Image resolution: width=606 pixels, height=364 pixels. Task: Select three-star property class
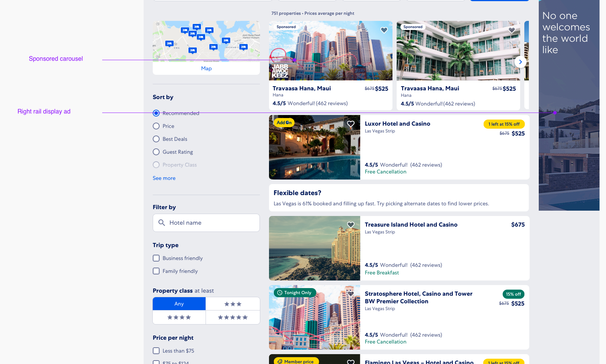(233, 304)
